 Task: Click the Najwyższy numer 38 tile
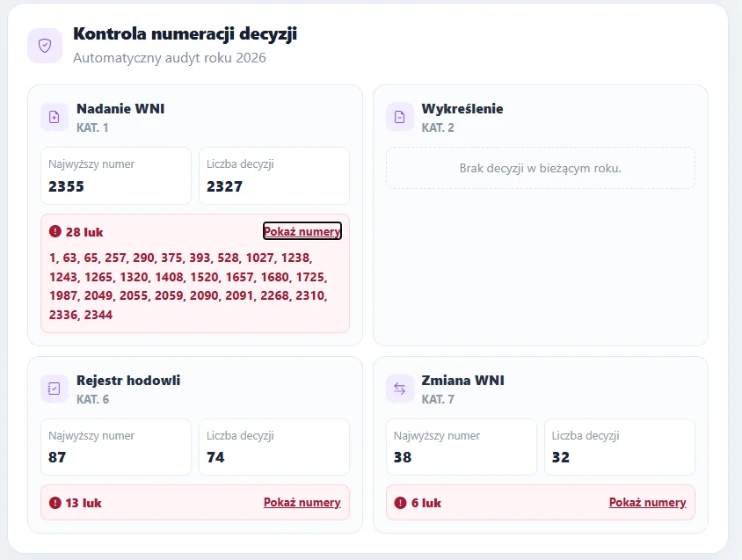tap(462, 447)
